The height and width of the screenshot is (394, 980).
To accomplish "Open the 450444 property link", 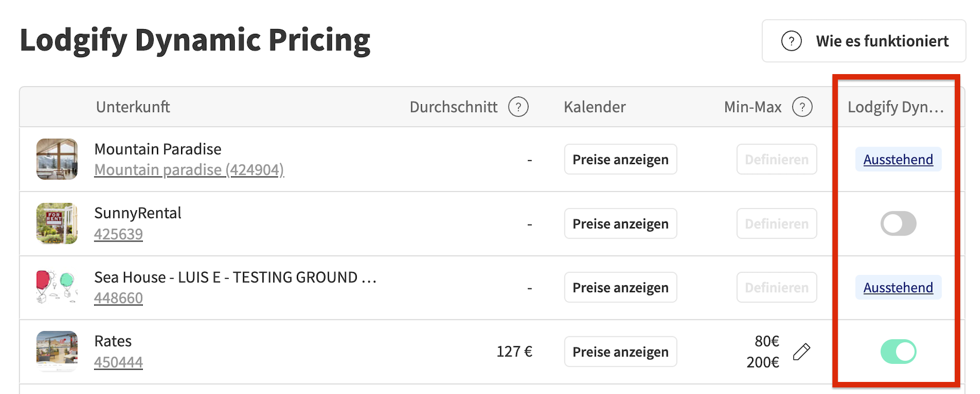I will [x=118, y=362].
